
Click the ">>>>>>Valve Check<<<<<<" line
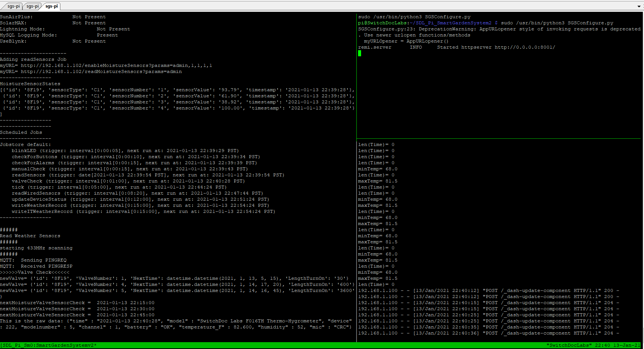coord(35,272)
